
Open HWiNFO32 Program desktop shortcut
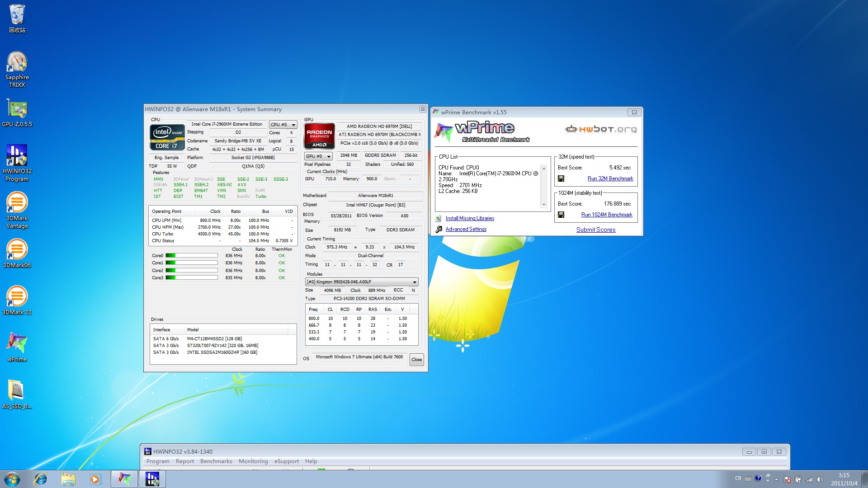tap(17, 163)
